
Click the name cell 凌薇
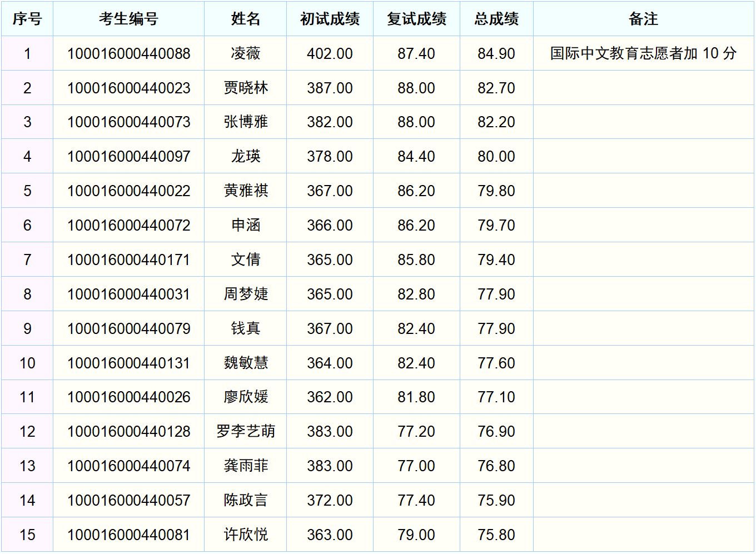[x=245, y=53]
